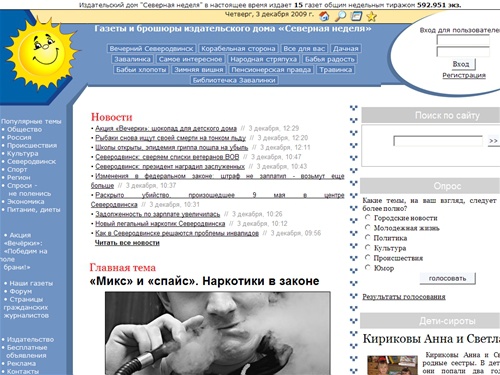Open headline «Микс» и «спайс». Наркотики в законе
The image size is (500, 375).
point(204,281)
